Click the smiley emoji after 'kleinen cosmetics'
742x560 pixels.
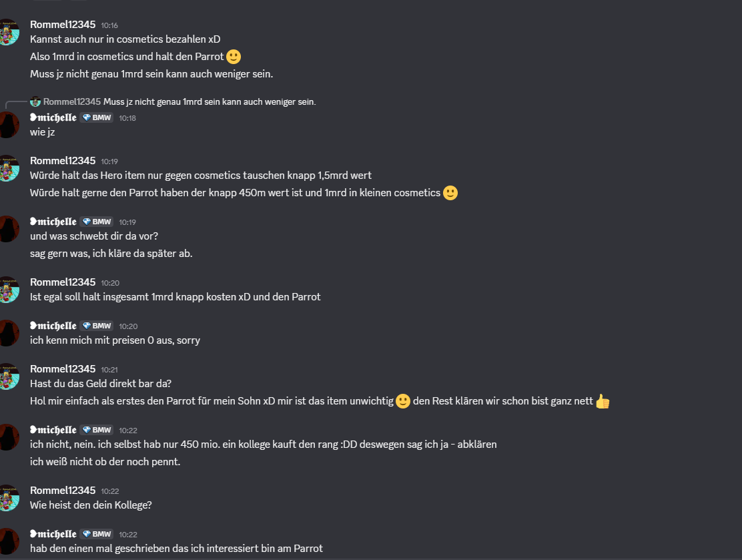(x=450, y=193)
